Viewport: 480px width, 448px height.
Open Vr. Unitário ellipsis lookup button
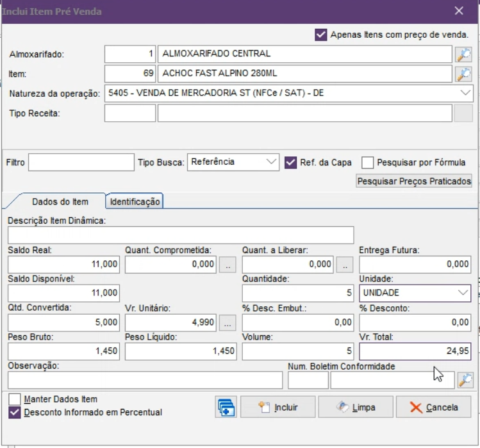click(228, 323)
